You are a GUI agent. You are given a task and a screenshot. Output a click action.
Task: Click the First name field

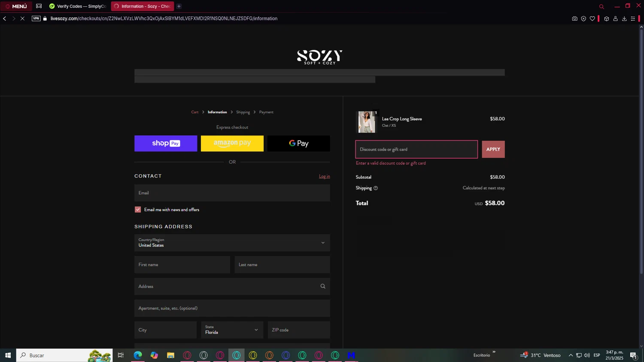pyautogui.click(x=182, y=265)
